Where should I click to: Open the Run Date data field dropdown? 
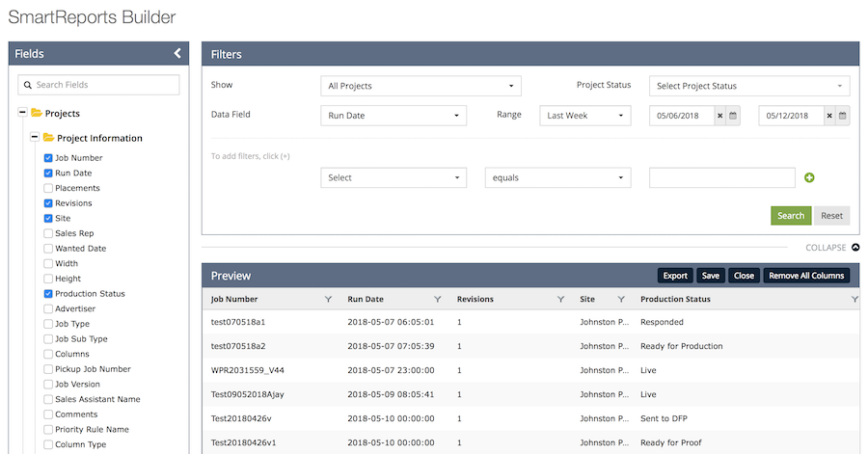[x=393, y=116]
